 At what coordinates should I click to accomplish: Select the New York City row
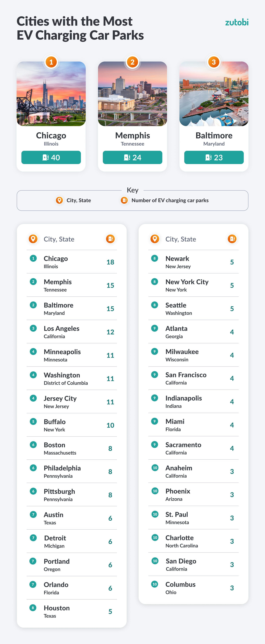193,285
